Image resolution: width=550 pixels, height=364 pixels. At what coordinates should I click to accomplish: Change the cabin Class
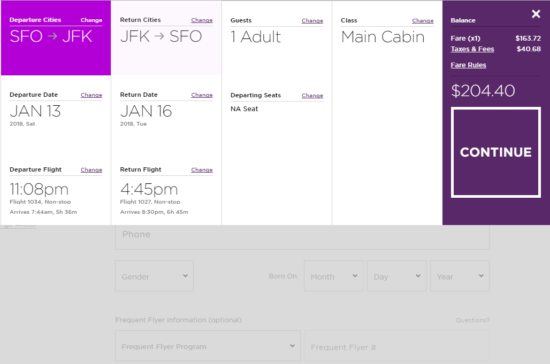pyautogui.click(x=423, y=21)
